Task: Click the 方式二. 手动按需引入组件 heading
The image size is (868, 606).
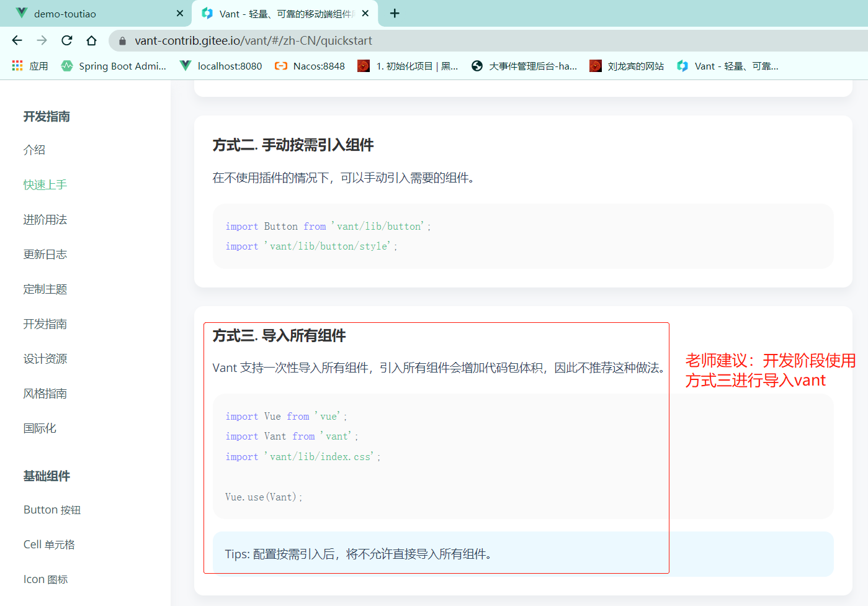Action: coord(293,145)
